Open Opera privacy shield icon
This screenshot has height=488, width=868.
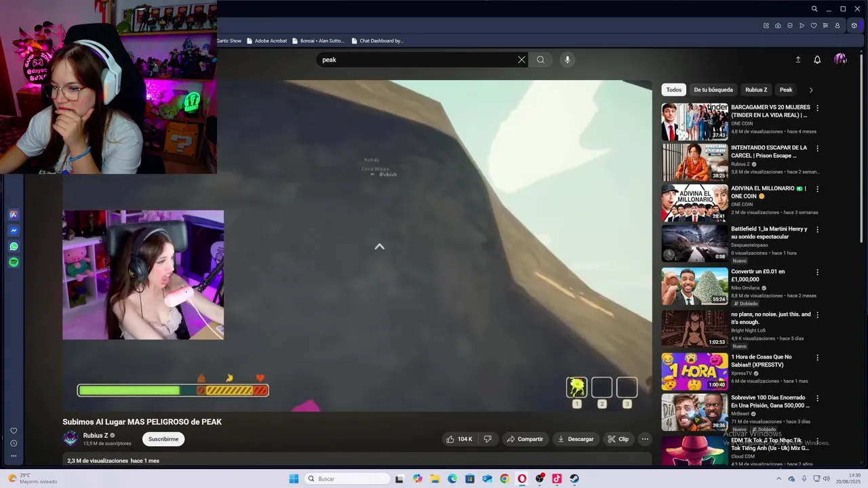pyautogui.click(x=790, y=26)
